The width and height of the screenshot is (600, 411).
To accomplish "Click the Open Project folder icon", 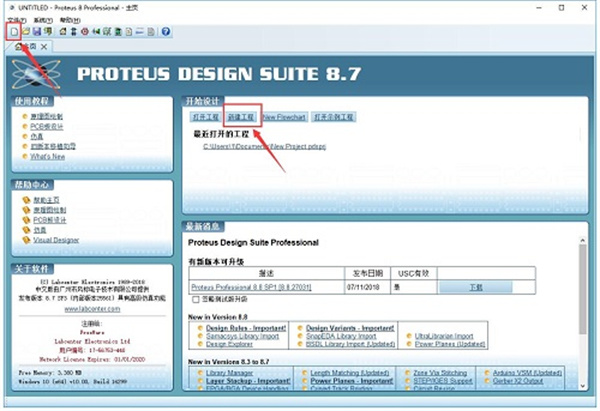I will 24,32.
